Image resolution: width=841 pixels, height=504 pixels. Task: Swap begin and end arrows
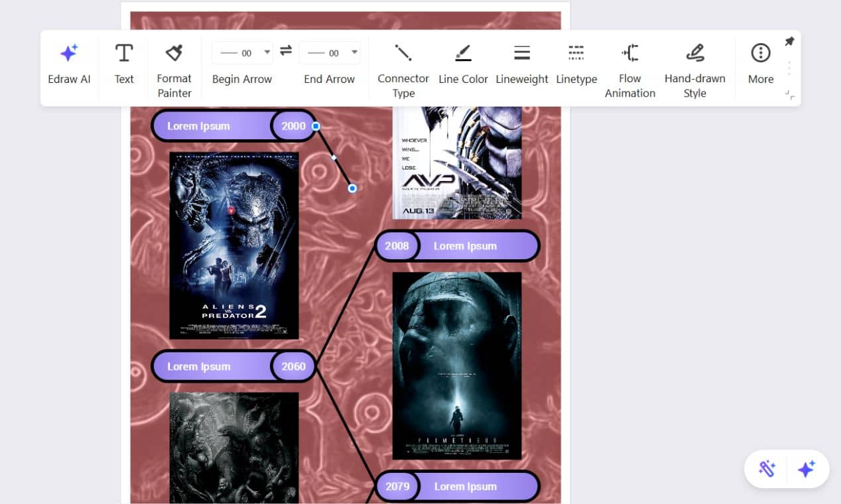click(286, 51)
